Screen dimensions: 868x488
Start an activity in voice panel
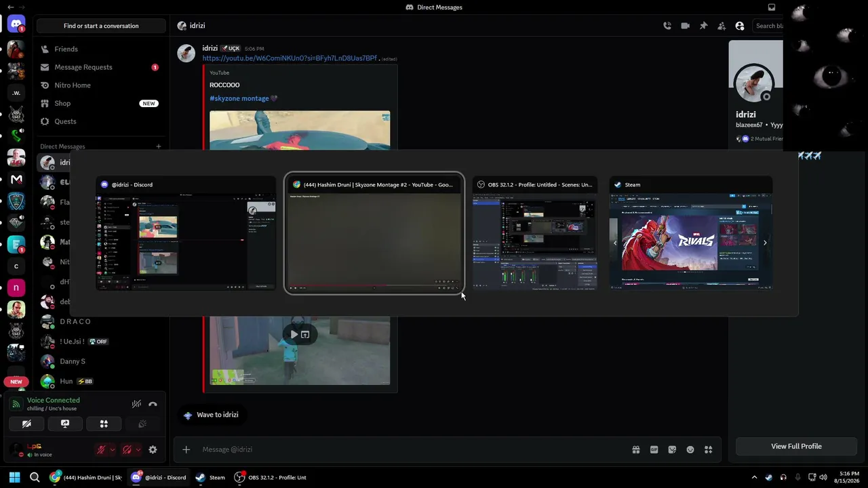(x=104, y=424)
